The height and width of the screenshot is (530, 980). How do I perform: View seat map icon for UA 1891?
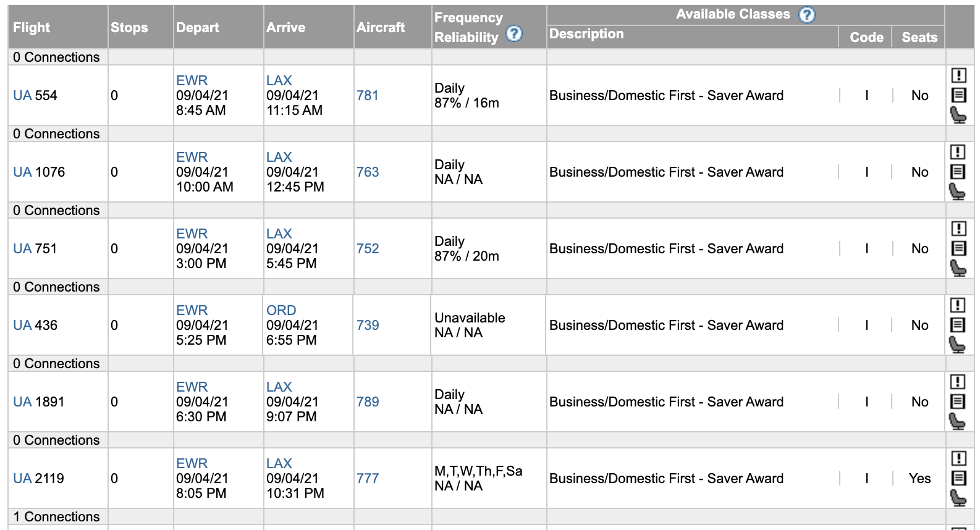pos(957,421)
